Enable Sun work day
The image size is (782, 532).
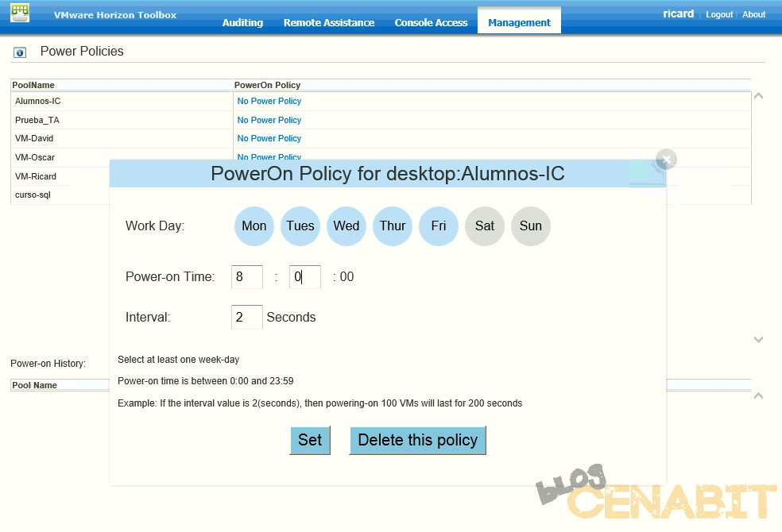(x=531, y=226)
